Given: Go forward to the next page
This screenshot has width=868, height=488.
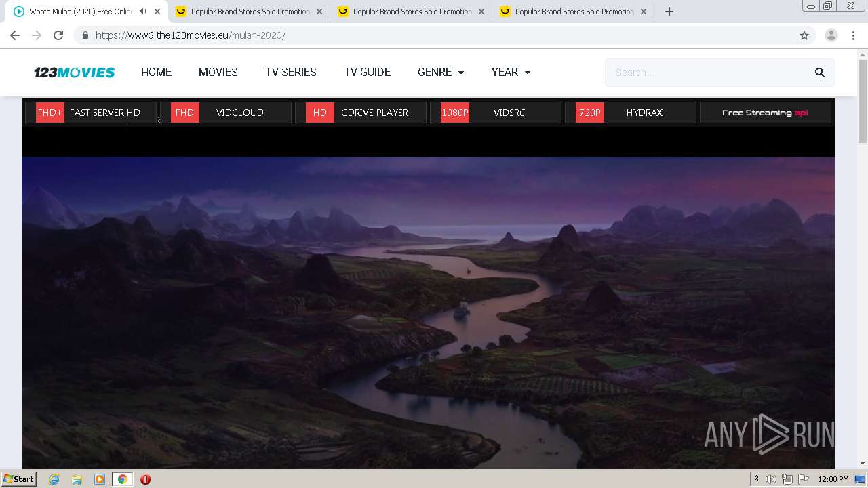Looking at the screenshot, I should (x=37, y=35).
